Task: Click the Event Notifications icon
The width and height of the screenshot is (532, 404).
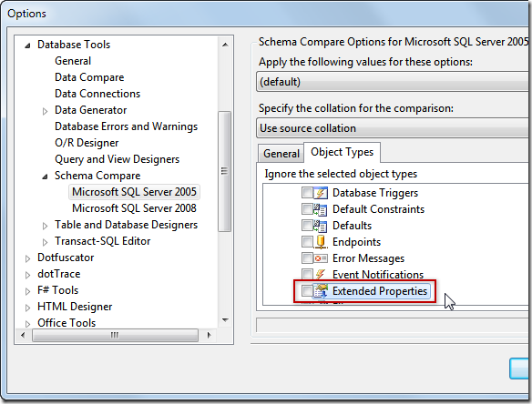Action: point(321,274)
